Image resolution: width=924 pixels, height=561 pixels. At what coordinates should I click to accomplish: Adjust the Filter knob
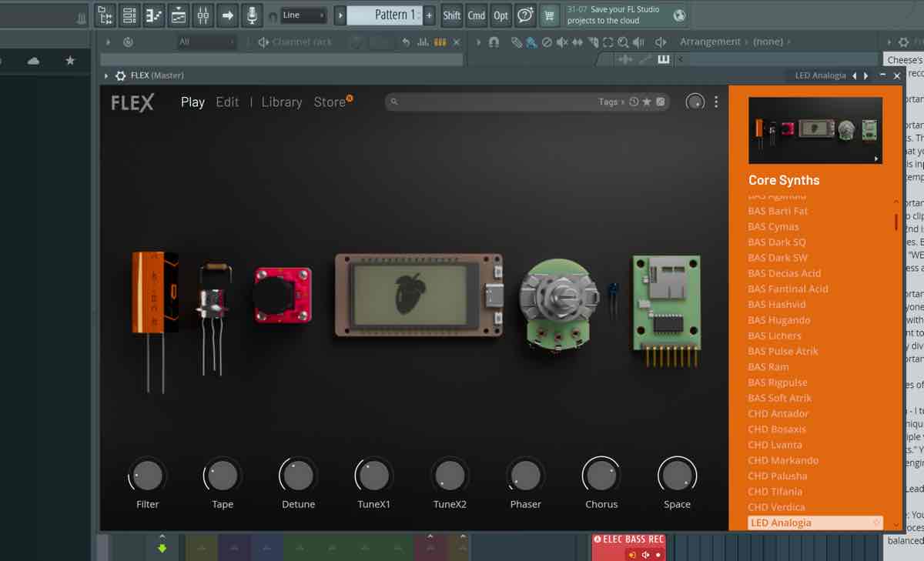[148, 476]
